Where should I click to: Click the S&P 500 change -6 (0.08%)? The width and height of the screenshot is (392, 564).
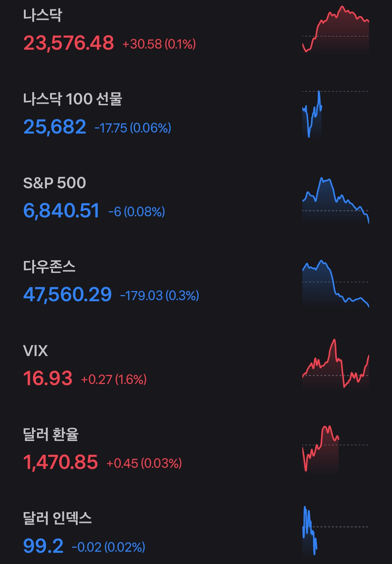coord(137,212)
